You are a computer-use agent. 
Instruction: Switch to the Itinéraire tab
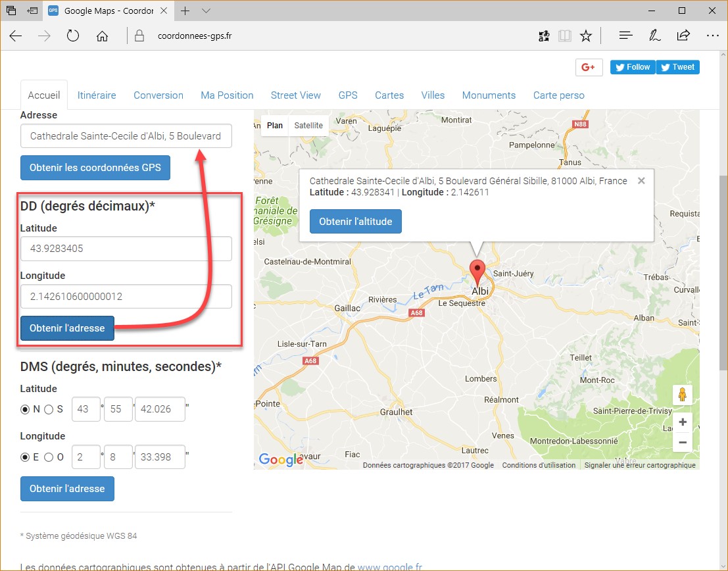(x=97, y=95)
